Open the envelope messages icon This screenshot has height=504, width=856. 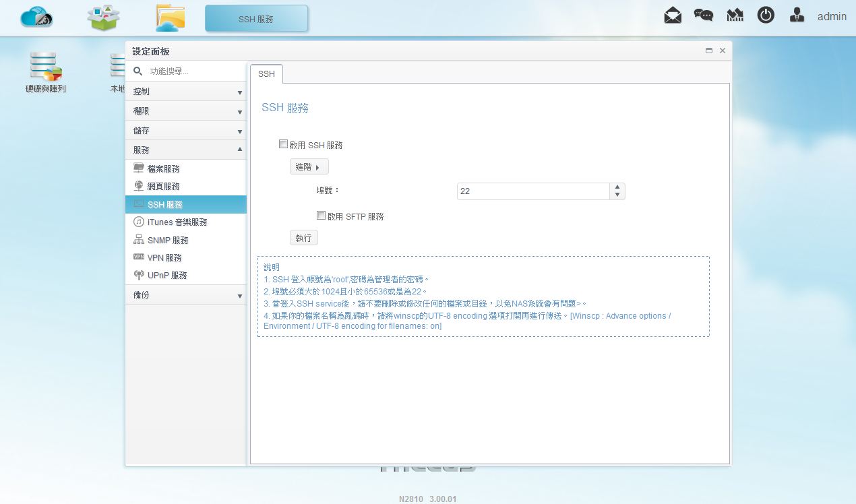[x=673, y=15]
